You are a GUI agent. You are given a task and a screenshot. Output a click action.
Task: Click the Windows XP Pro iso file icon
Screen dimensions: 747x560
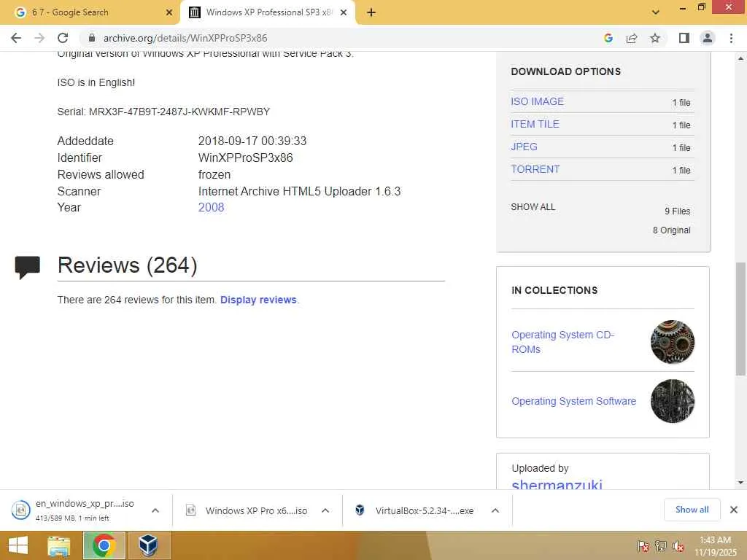pos(190,510)
